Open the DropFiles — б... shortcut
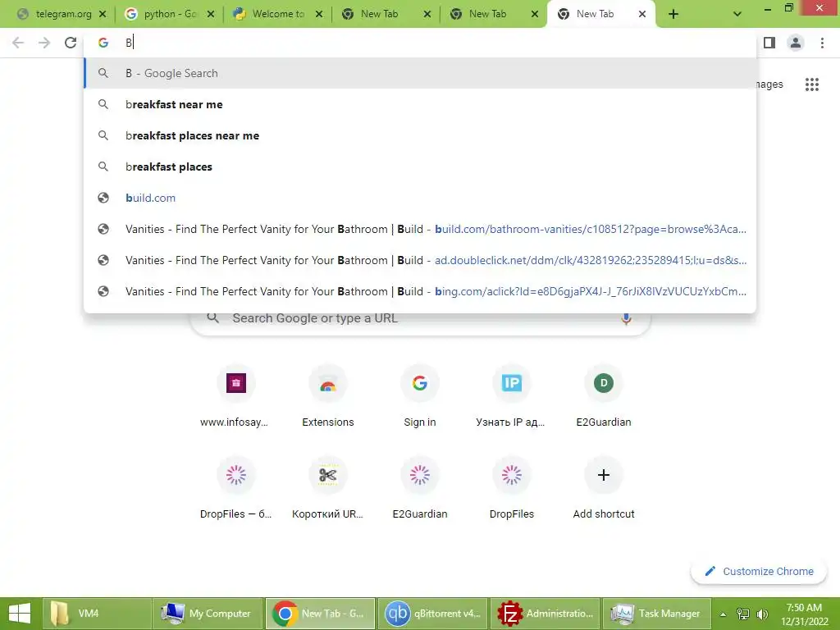Image resolution: width=840 pixels, height=630 pixels. tap(235, 489)
